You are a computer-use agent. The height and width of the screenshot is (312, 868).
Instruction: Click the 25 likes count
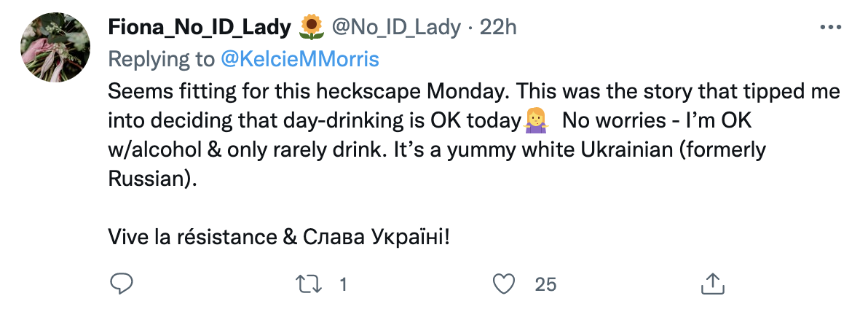545,284
